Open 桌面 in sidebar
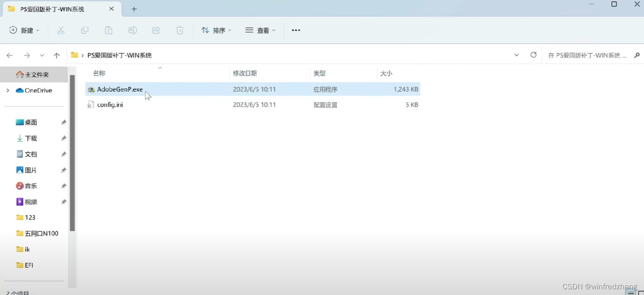 tap(31, 122)
